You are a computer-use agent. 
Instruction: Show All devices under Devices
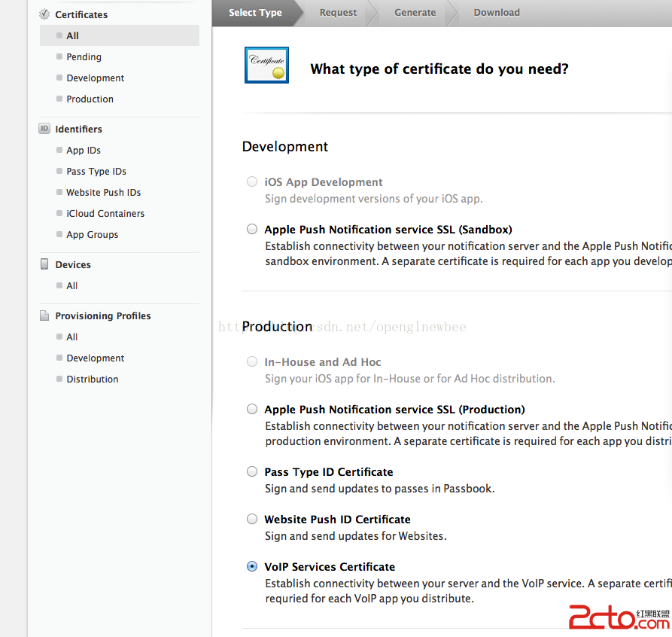(x=71, y=285)
